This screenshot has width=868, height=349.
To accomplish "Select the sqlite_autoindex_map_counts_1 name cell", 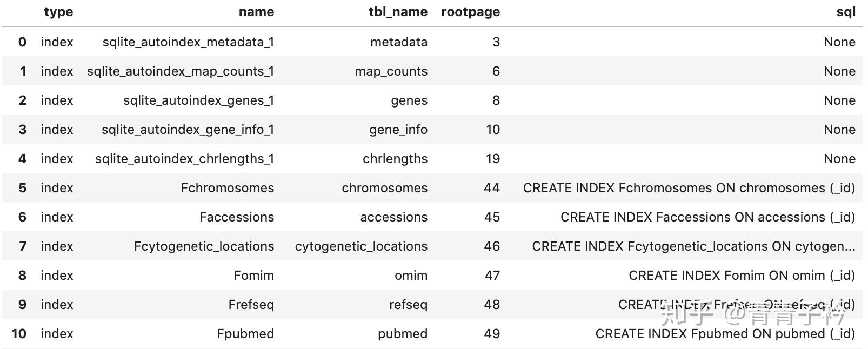I will 181,71.
